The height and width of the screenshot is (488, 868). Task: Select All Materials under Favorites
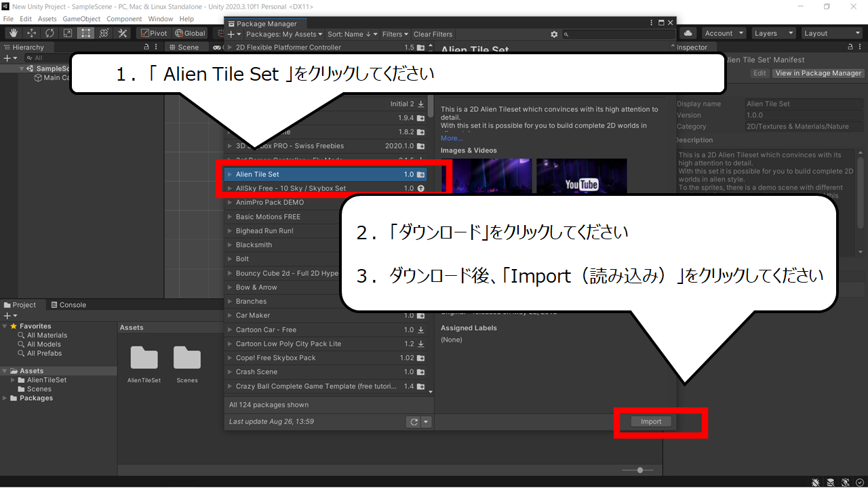[x=47, y=335]
